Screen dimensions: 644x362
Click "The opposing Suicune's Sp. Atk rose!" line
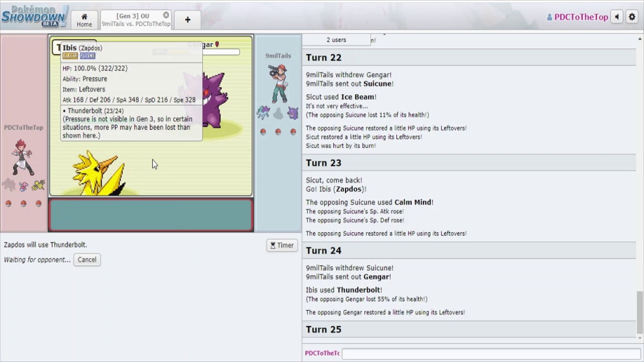point(355,212)
